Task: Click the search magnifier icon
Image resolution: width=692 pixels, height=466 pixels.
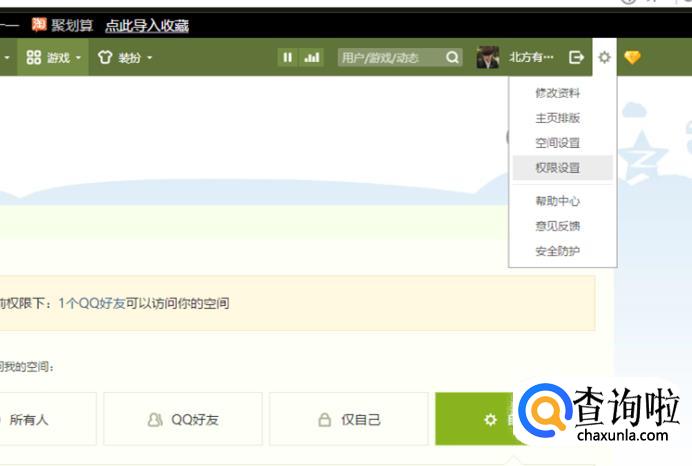Action: [x=452, y=58]
